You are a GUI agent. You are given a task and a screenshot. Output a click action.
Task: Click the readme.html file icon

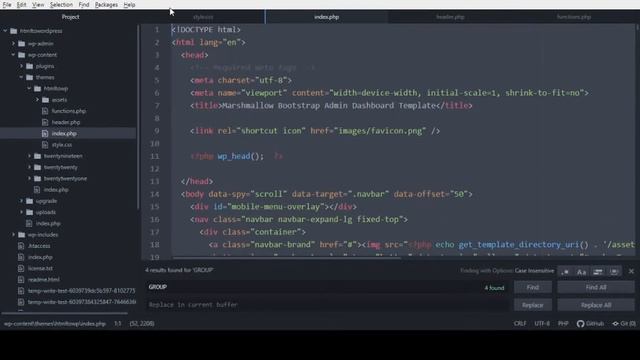21,280
